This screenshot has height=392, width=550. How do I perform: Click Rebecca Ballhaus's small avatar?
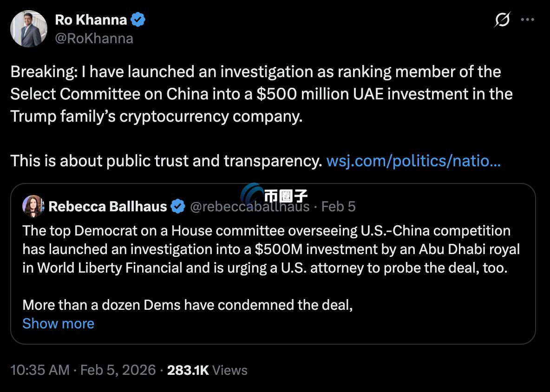click(33, 206)
